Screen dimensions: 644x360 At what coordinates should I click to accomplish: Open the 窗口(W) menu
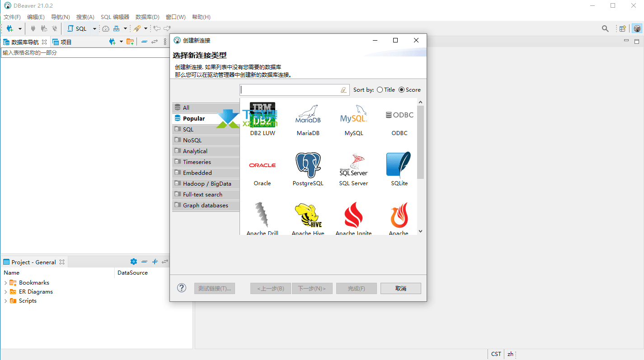[x=176, y=17]
